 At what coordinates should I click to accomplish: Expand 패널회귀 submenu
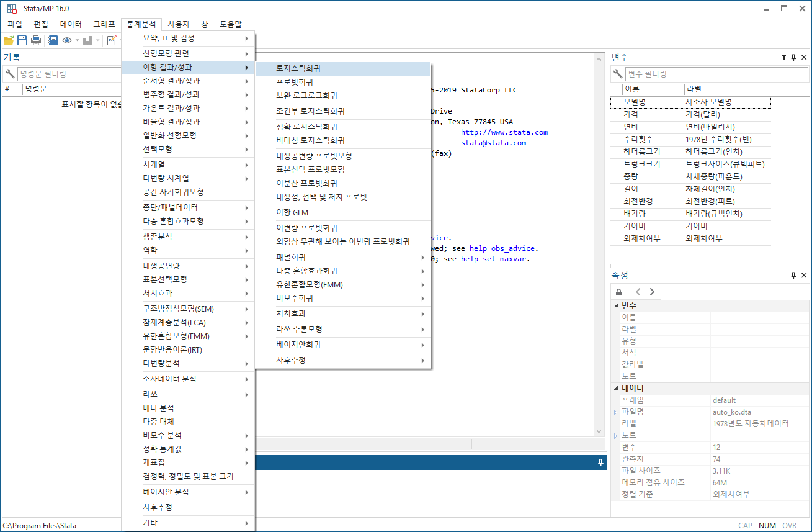click(x=343, y=257)
